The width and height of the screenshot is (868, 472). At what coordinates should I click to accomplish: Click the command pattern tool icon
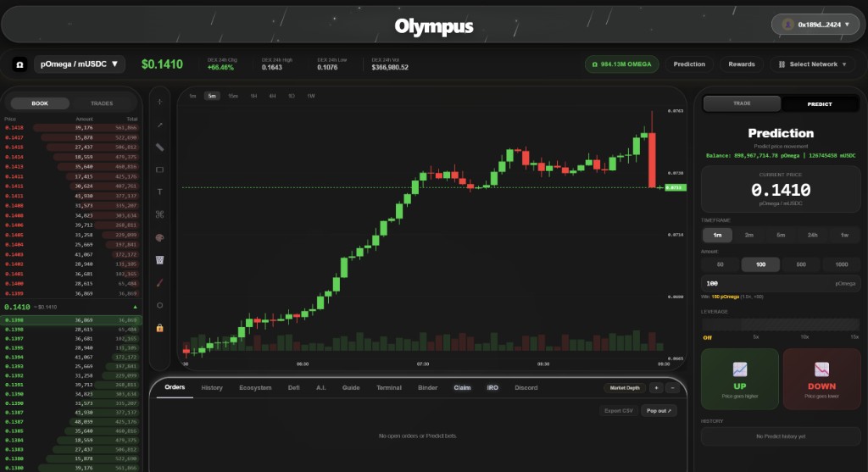click(x=159, y=214)
